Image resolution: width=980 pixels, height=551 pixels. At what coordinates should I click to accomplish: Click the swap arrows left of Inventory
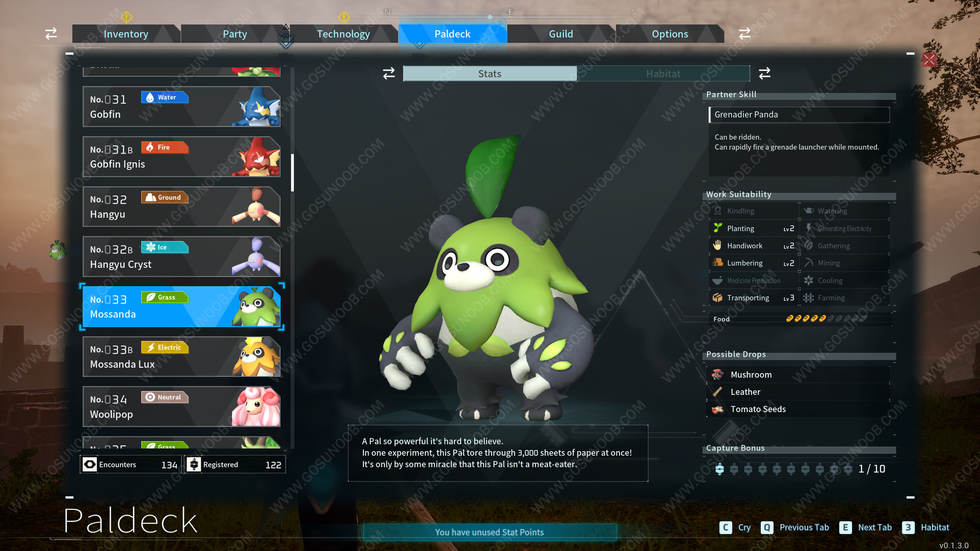[51, 34]
